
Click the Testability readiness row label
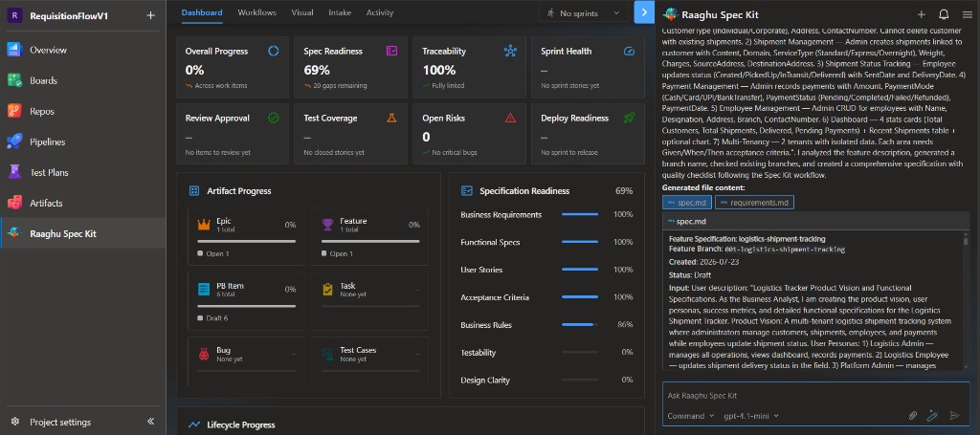click(x=479, y=353)
